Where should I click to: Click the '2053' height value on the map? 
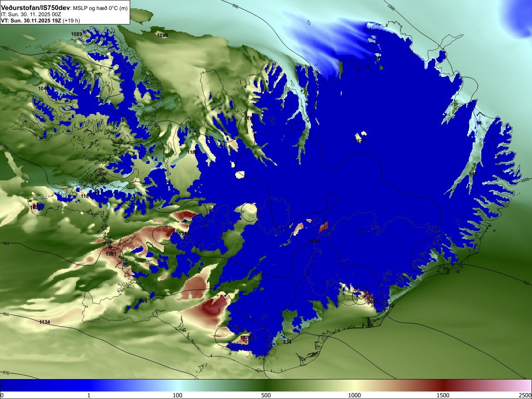373,302
